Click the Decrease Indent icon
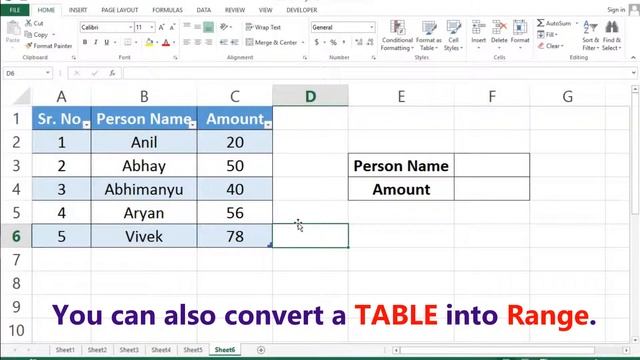Screen dimensions: 640x360 (224, 42)
